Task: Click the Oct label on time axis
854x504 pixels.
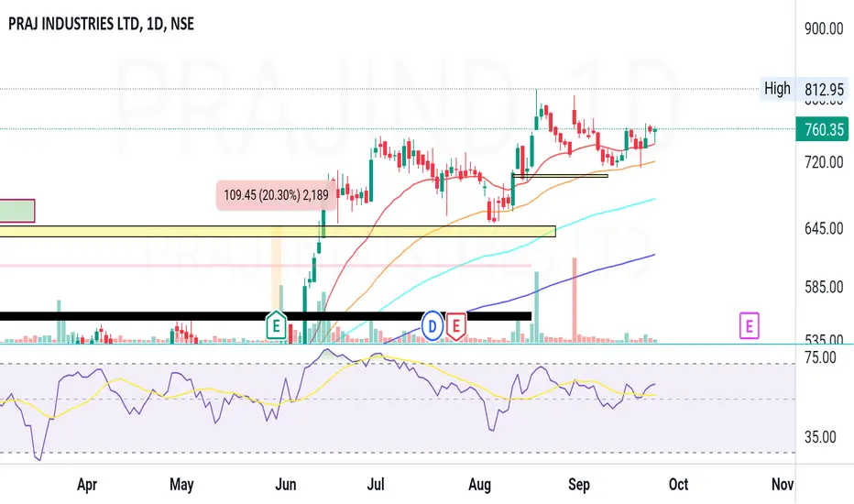Action: (x=679, y=484)
